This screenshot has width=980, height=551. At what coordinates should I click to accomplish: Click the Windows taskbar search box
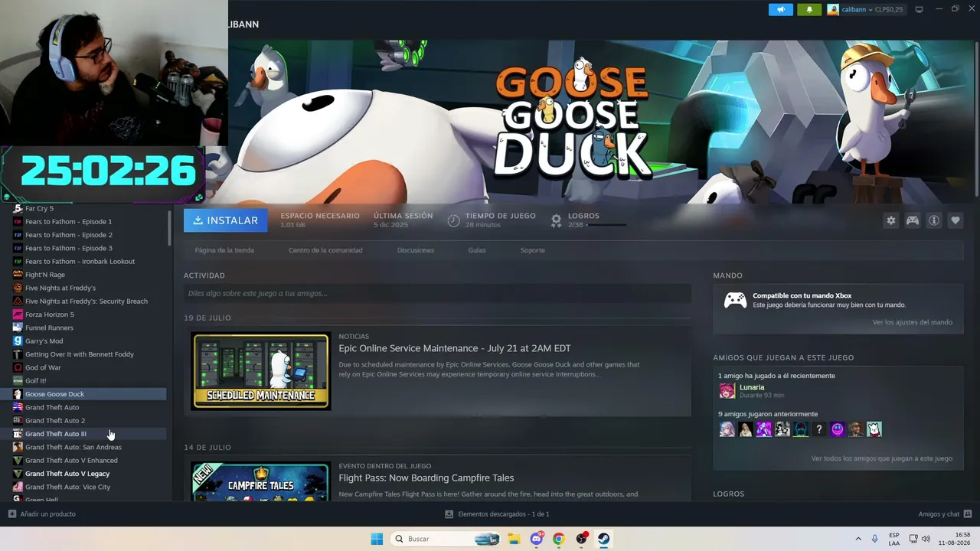click(446, 539)
